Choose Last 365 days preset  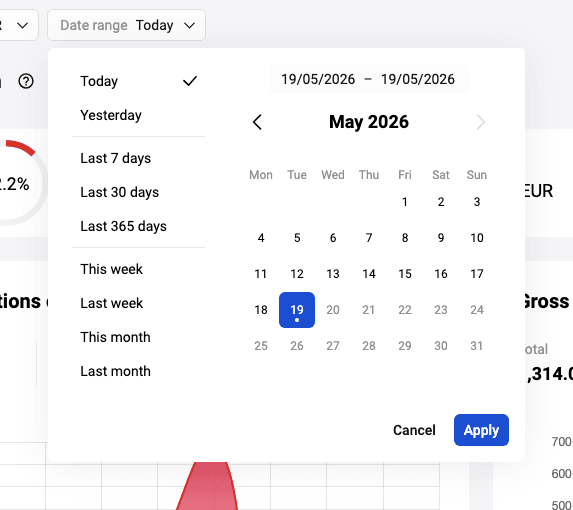pyautogui.click(x=138, y=226)
